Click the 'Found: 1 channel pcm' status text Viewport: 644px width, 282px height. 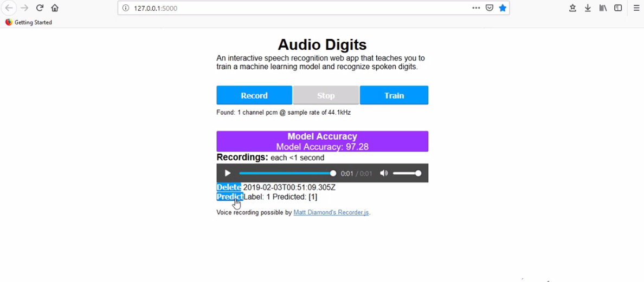click(284, 112)
